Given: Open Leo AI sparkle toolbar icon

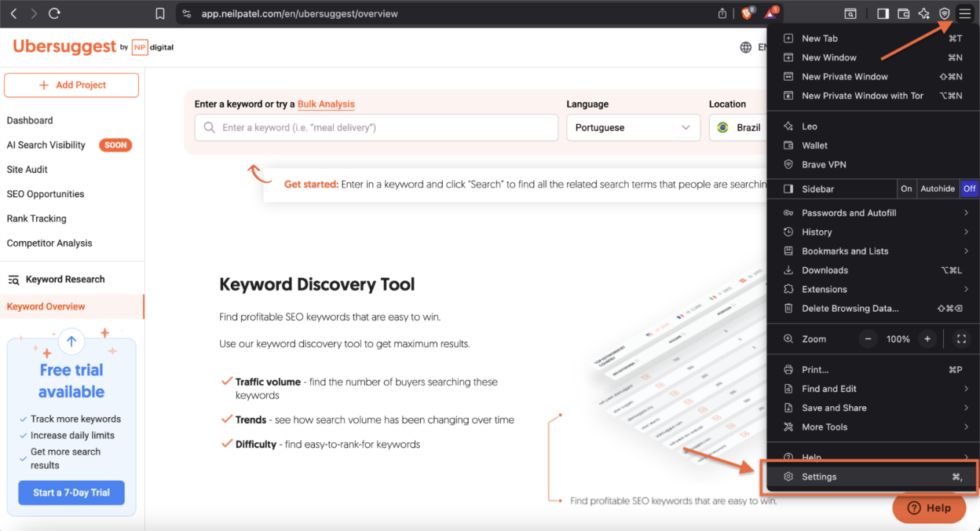Looking at the screenshot, I should click(924, 13).
